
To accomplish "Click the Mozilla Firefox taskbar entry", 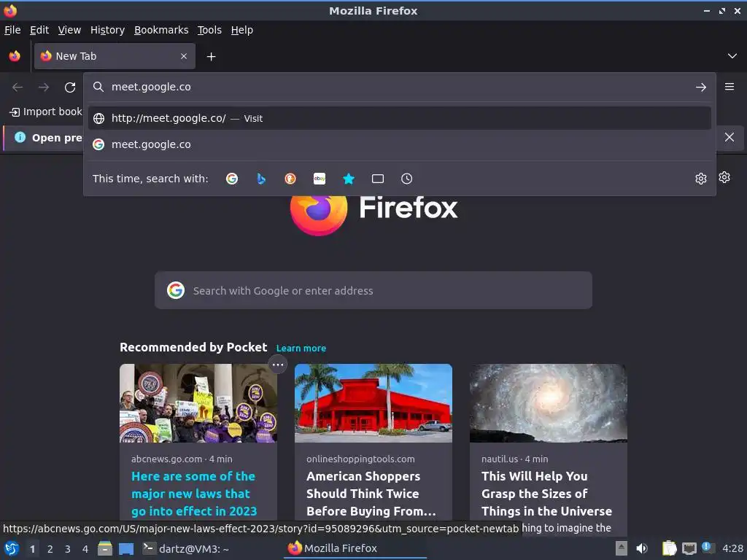I will [355, 548].
